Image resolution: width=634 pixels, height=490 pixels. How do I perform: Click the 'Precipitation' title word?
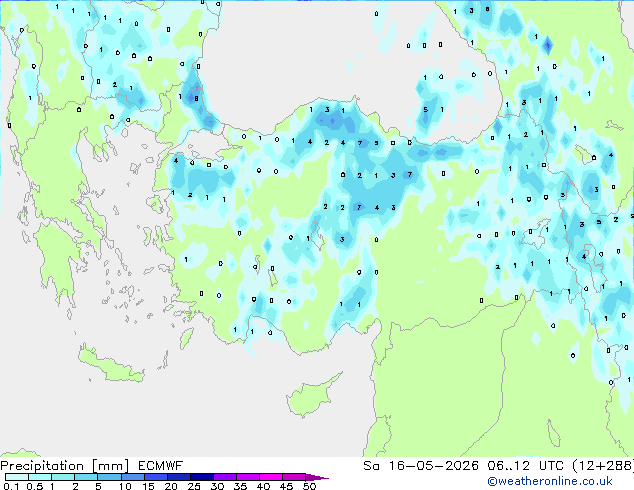coord(42,466)
